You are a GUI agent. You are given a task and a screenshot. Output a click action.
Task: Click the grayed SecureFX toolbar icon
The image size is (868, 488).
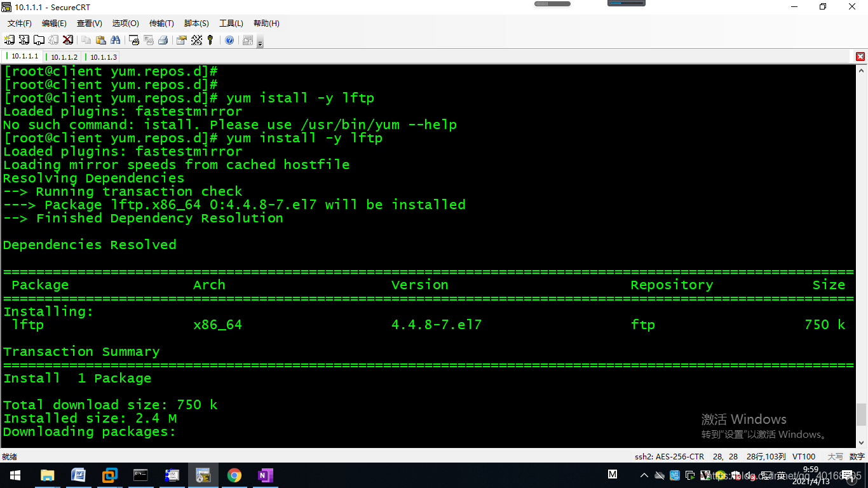tap(248, 40)
